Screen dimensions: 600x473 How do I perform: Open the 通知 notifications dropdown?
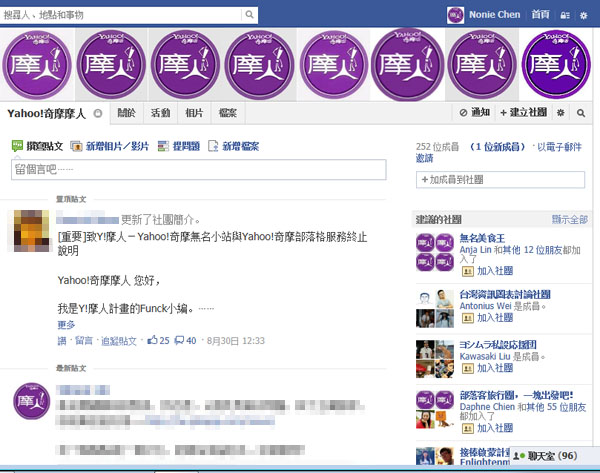[475, 113]
